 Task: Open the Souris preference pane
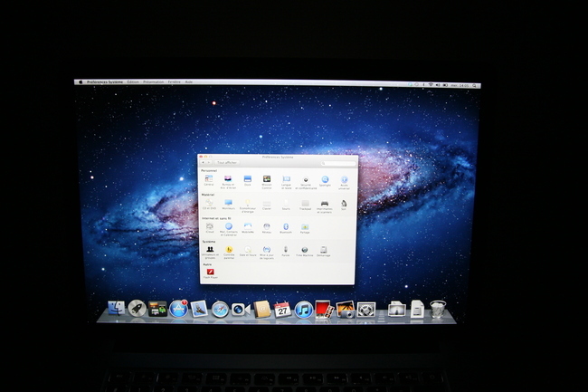point(286,206)
